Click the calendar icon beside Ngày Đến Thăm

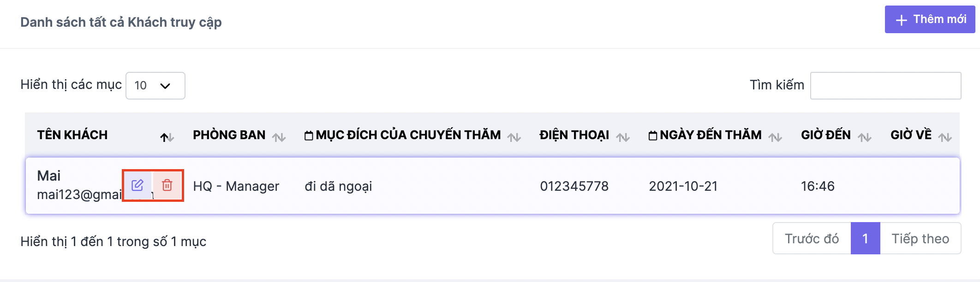point(653,135)
